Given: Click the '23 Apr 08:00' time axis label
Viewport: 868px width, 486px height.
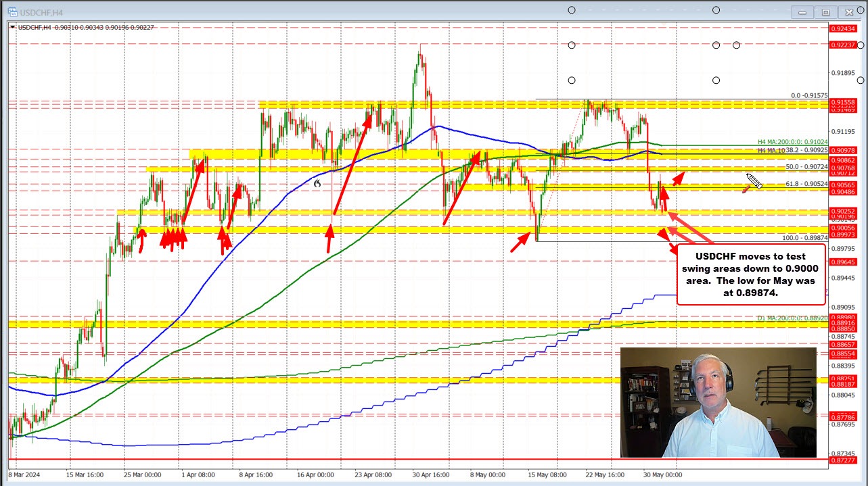Looking at the screenshot, I should point(373,475).
